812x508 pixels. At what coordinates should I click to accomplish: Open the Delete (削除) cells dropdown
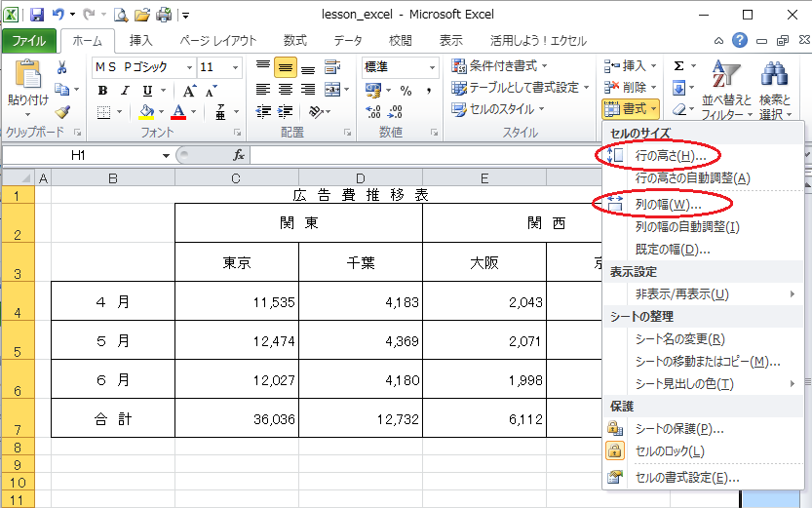[x=631, y=88]
